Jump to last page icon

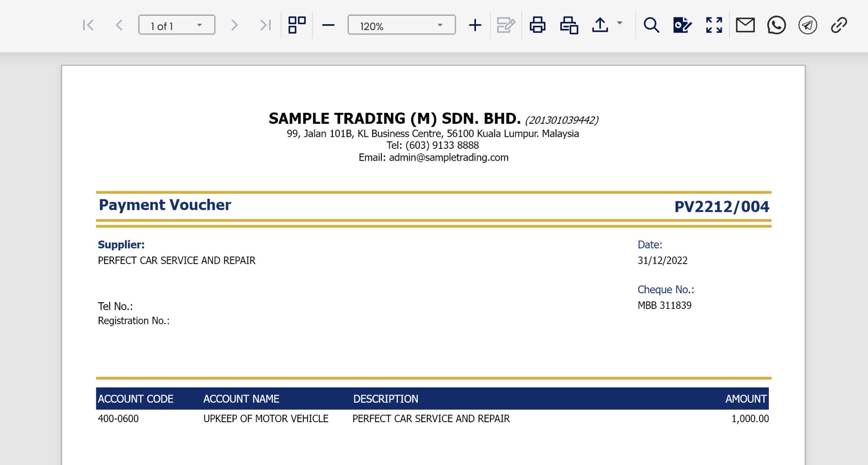pyautogui.click(x=265, y=25)
